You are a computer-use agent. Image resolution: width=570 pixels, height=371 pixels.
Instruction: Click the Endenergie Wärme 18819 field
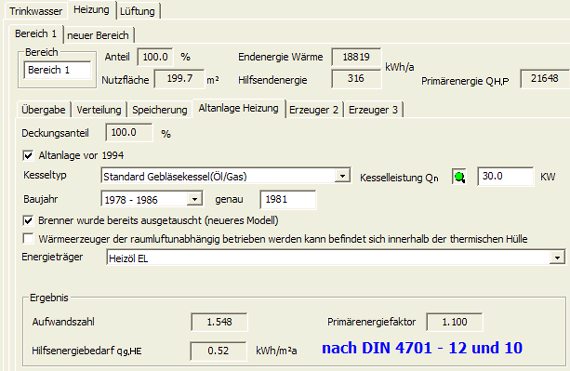(x=356, y=57)
